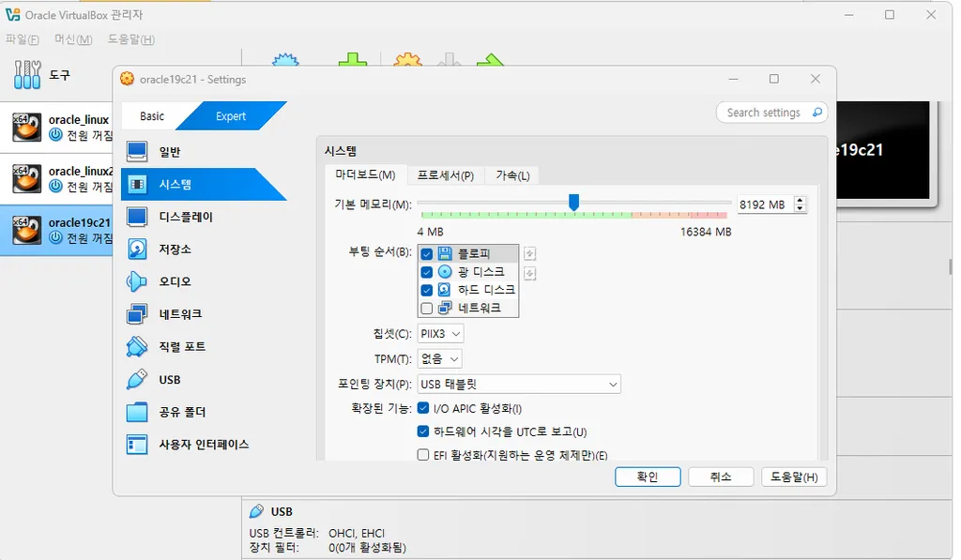Click the green plus toolbar icon in Manager

[353, 59]
